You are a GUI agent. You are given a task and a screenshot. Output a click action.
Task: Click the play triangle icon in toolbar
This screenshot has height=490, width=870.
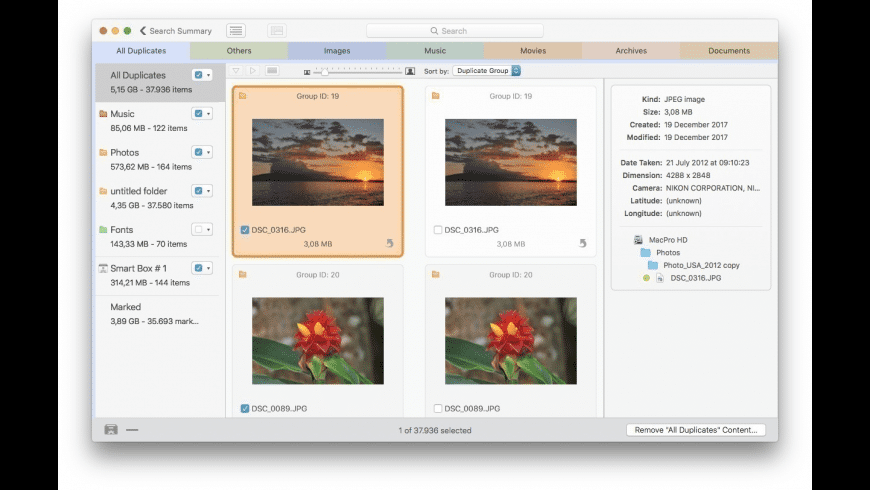pos(253,71)
